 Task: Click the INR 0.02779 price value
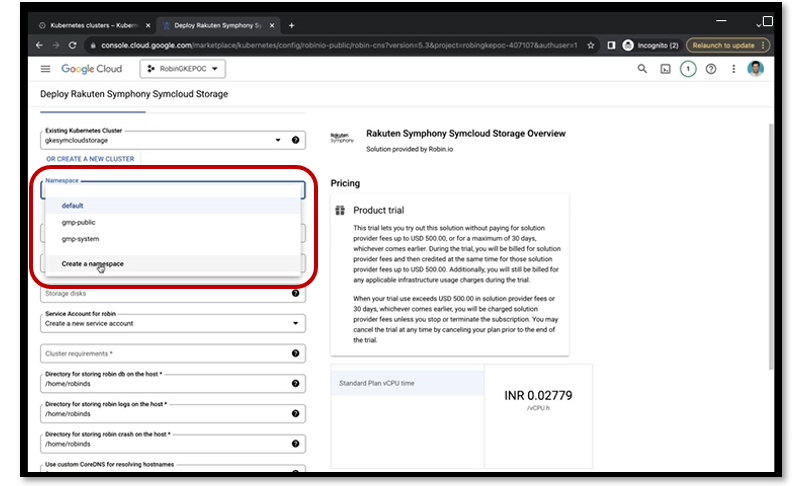tap(538, 395)
